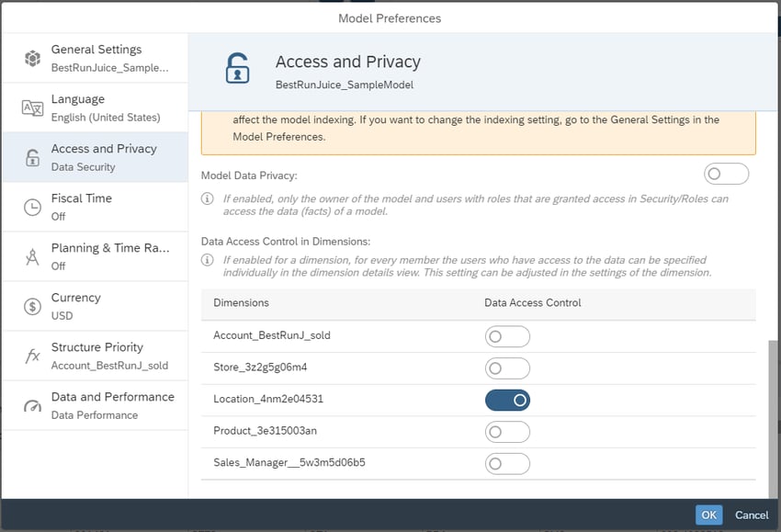Open the Fiscal Time section
The height and width of the screenshot is (532, 781).
tap(96, 207)
